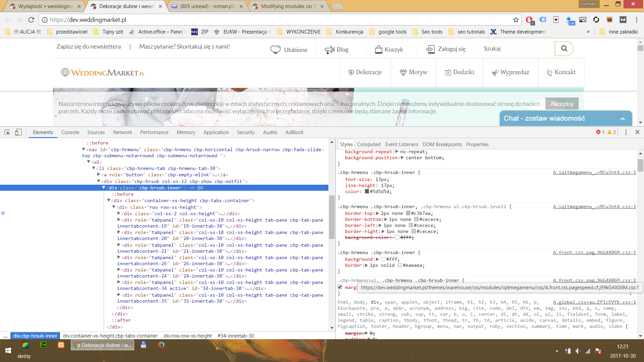
Task: Click the inspect element picker icon
Action: 7,132
